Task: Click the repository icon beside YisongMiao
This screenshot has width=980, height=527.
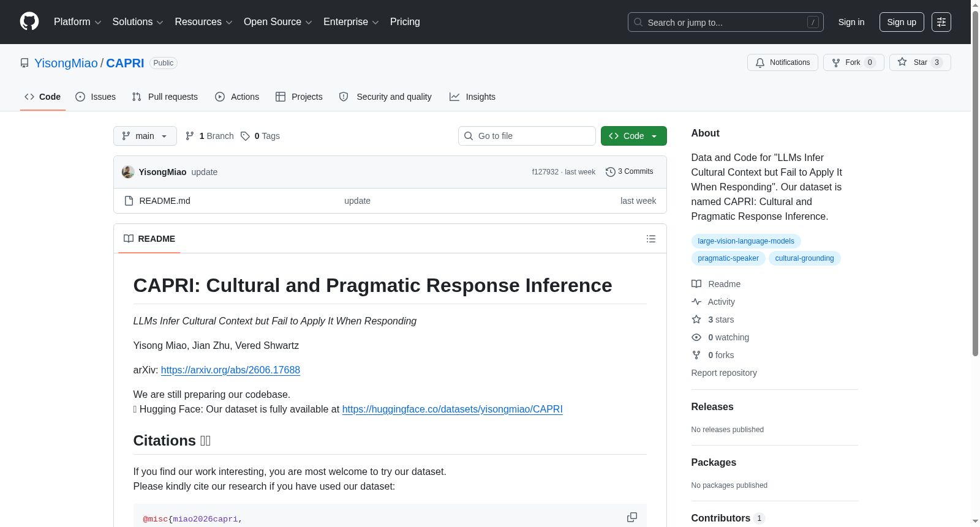Action: 24,63
